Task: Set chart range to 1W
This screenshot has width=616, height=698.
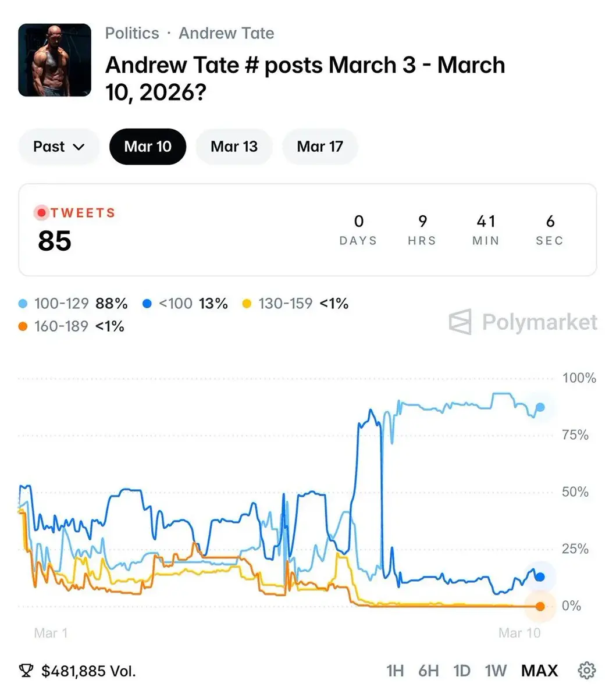Action: tap(496, 671)
